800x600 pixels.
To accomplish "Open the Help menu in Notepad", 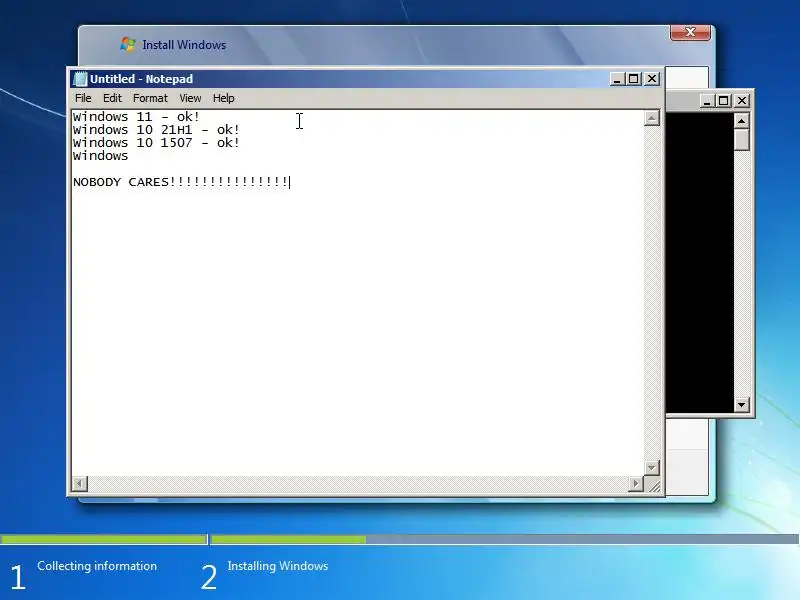I will click(x=223, y=98).
